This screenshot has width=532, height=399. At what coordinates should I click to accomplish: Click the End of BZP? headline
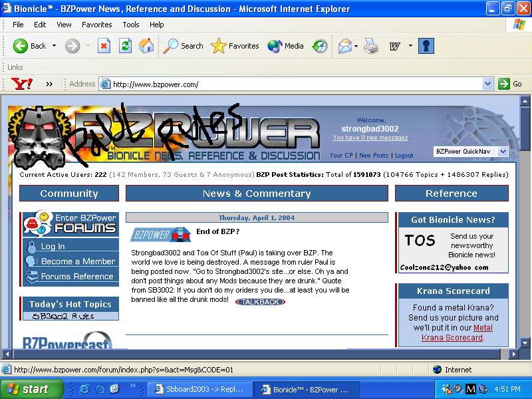tap(218, 231)
